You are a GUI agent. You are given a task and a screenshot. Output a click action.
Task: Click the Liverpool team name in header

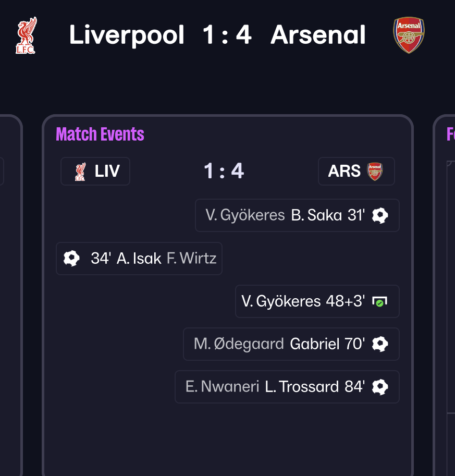pos(127,35)
